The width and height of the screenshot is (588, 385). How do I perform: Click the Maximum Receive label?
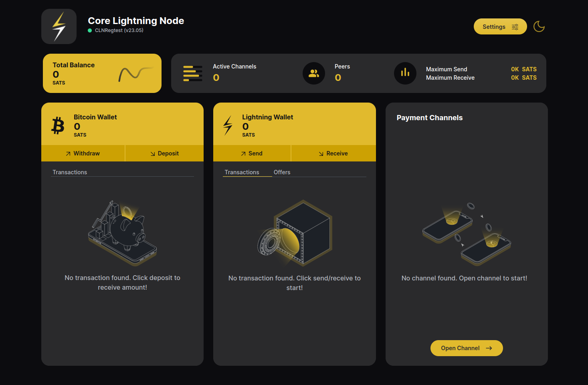point(450,78)
